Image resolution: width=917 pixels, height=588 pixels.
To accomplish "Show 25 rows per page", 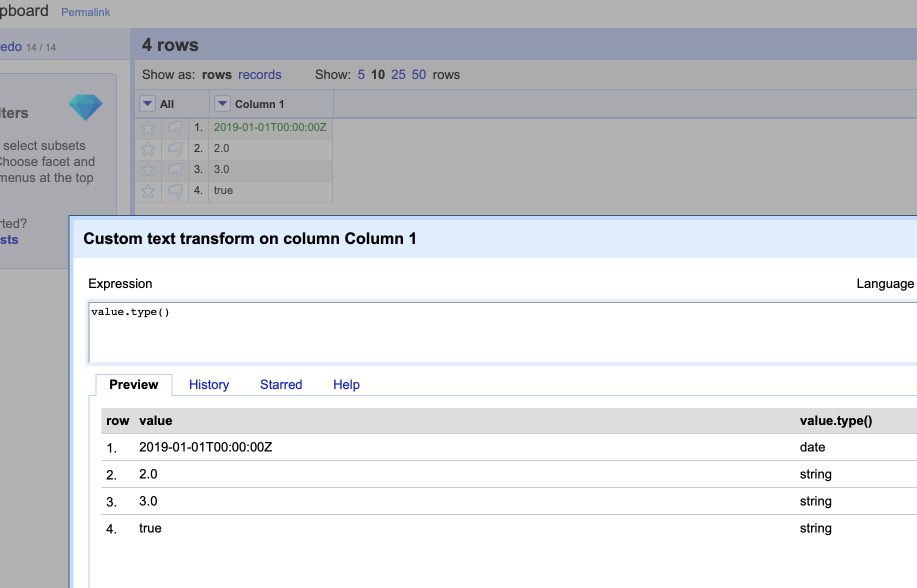I will [x=398, y=74].
